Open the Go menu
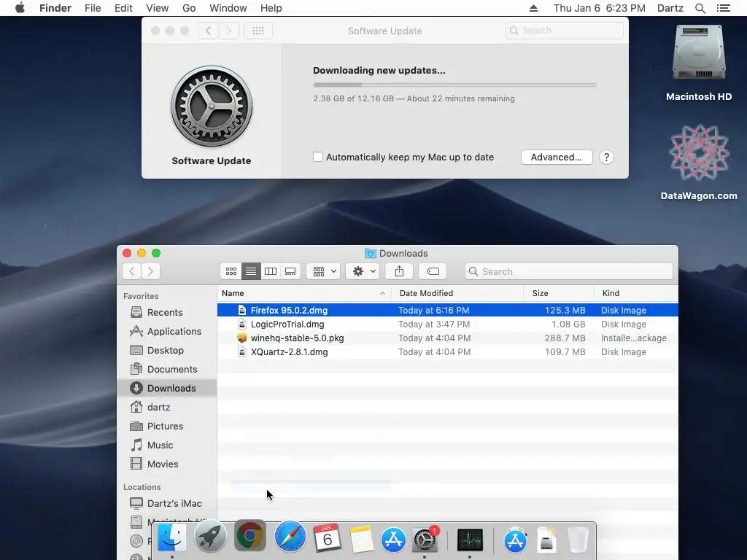Viewport: 747px width, 560px height. [x=189, y=8]
